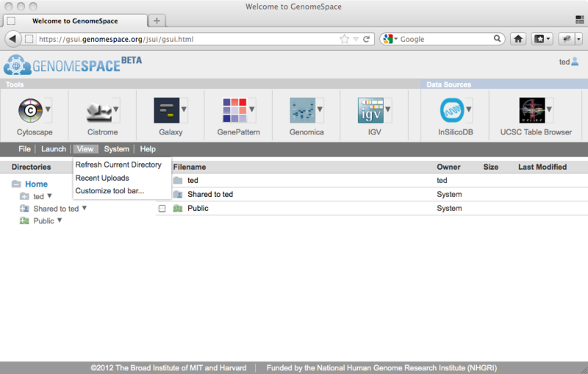Image resolution: width=588 pixels, height=374 pixels.
Task: Expand the GenePattern dropdown arrow
Action: coord(251,109)
